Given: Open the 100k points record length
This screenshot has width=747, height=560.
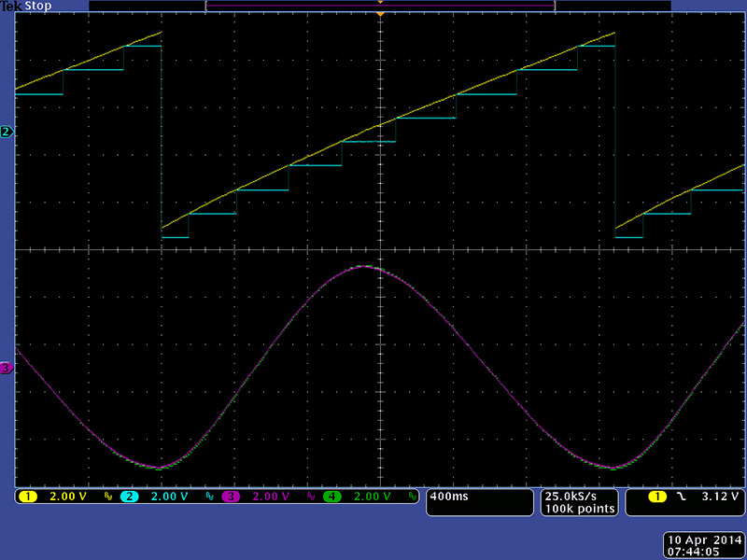Looking at the screenshot, I should point(580,509).
